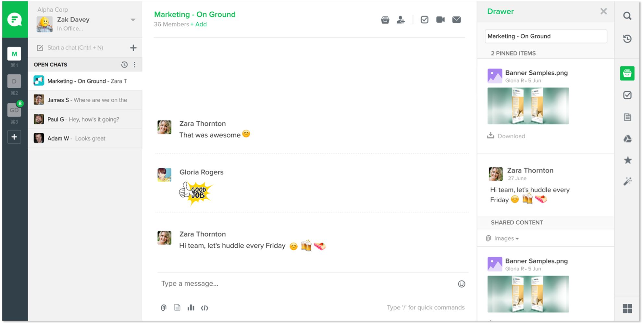Start a video call in Marketing chat

(440, 20)
